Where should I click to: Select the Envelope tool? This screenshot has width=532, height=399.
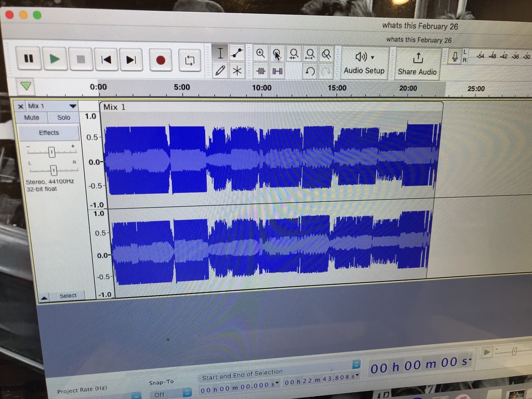point(237,53)
